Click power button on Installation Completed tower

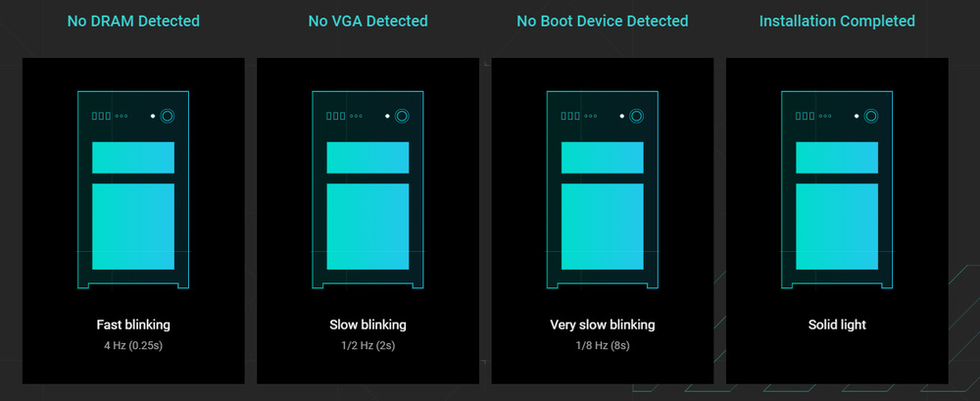pos(870,116)
